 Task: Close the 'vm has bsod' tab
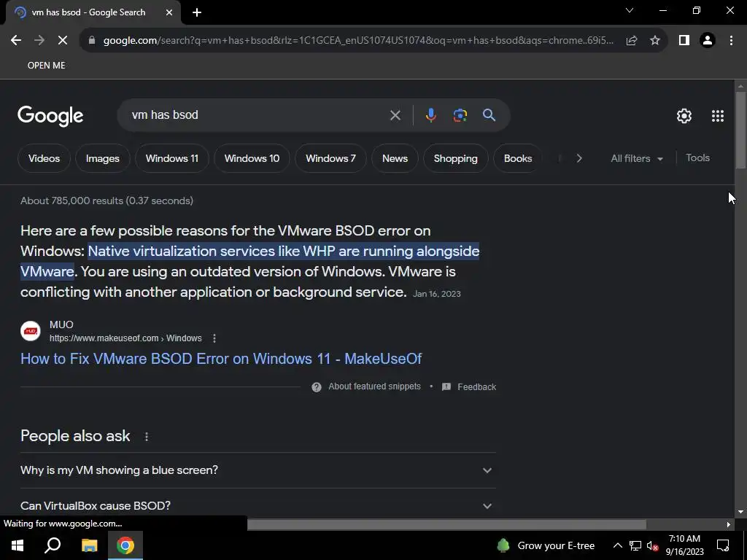[169, 12]
